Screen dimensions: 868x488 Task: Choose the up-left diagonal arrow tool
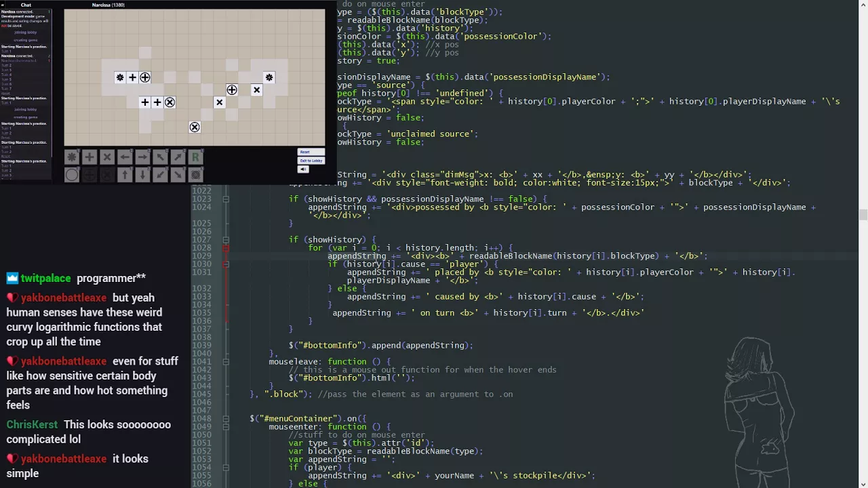(x=160, y=157)
